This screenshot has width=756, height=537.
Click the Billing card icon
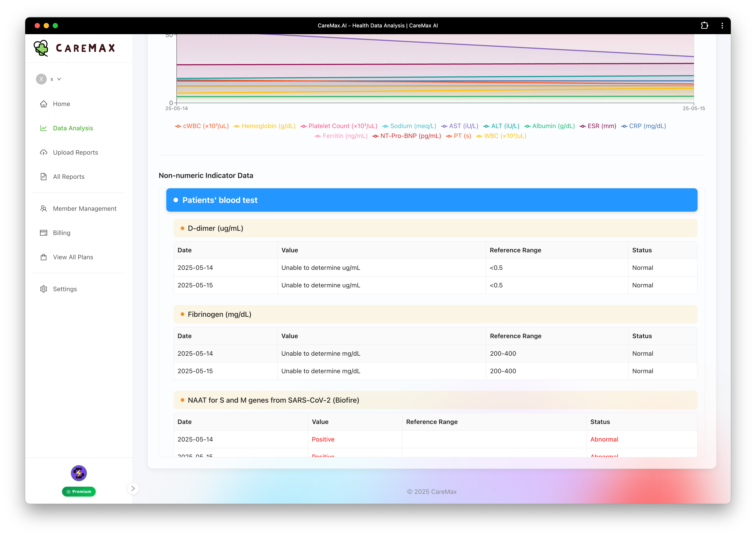43,233
